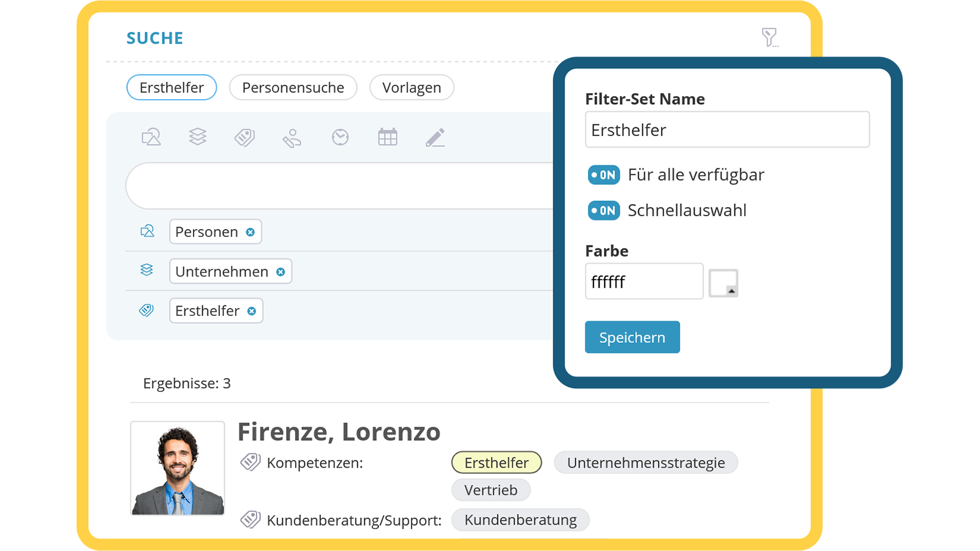Click the Vertrieb competence tag
980x551 pixels.
[491, 490]
